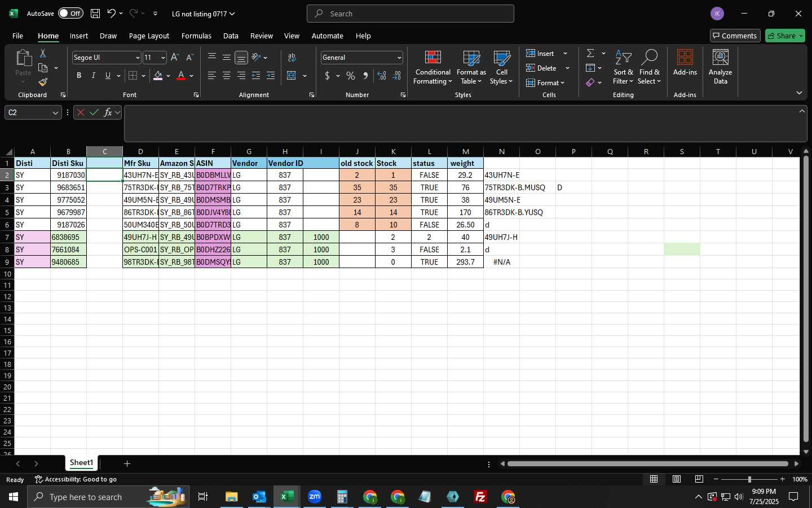
Task: Click the Copy icon in Clipboard group
Action: click(43, 68)
